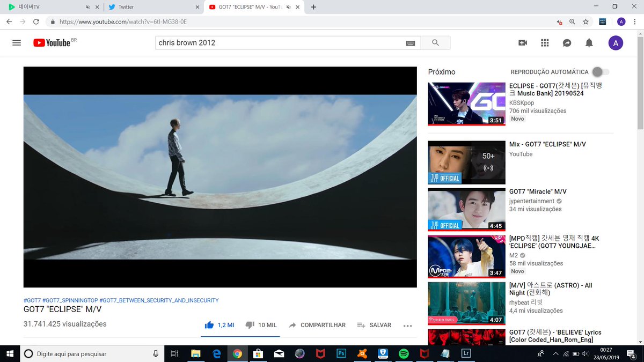
Task: Open the Mix GOT7 ECLIPSE playlist thumbnail
Action: [467, 162]
